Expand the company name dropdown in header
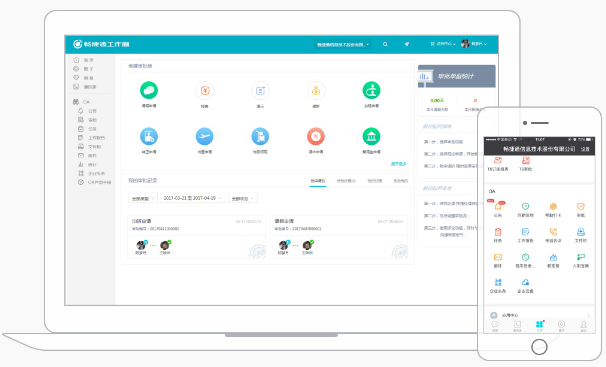Viewport: 606px width, 367px height. pos(342,44)
